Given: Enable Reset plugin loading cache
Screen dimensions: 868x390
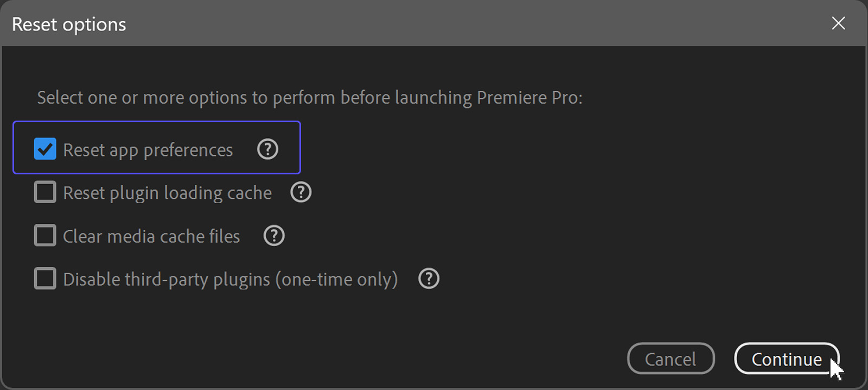Looking at the screenshot, I should point(46,192).
